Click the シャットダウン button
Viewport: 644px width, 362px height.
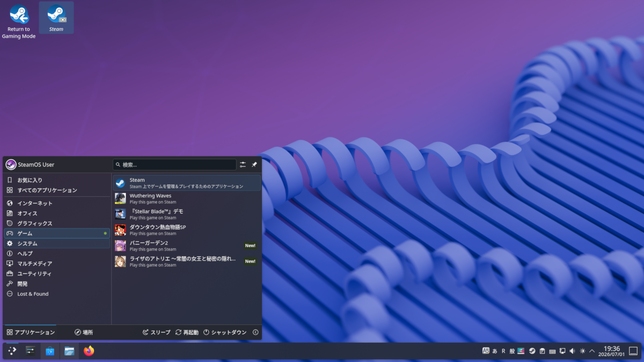(x=225, y=333)
